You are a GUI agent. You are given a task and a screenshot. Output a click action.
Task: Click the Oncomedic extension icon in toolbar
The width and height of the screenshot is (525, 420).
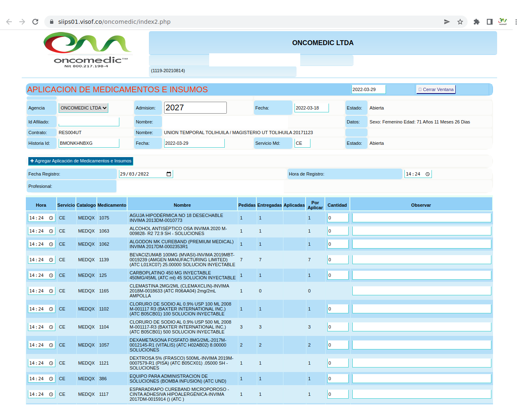502,22
